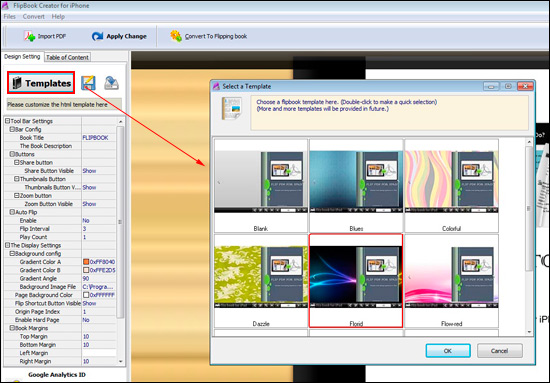Screen dimensions: 550x383
Task: Click the save-template floppy disk icon
Action: click(88, 83)
